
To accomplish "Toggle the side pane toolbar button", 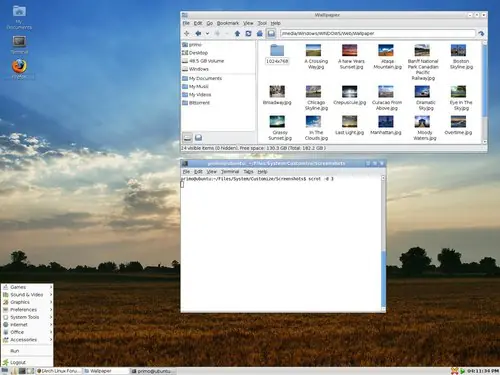I will (271, 33).
